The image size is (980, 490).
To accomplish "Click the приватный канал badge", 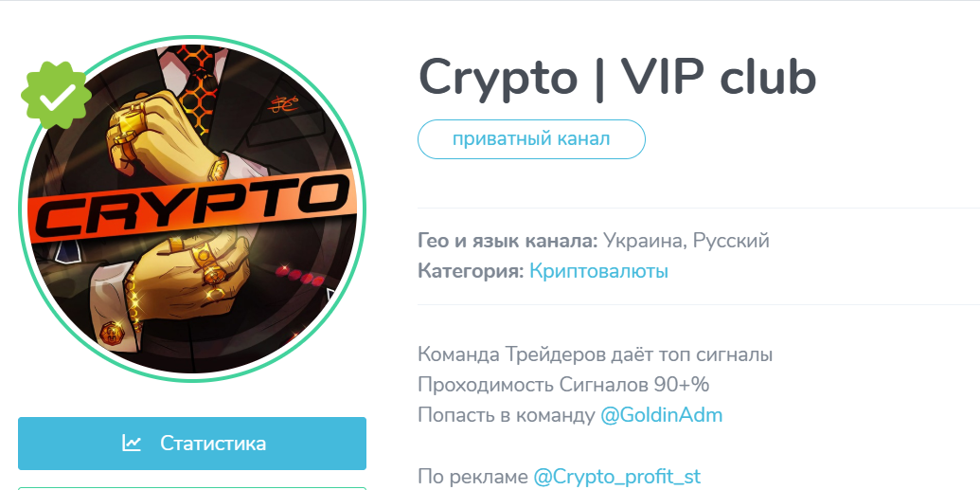I will point(531,139).
